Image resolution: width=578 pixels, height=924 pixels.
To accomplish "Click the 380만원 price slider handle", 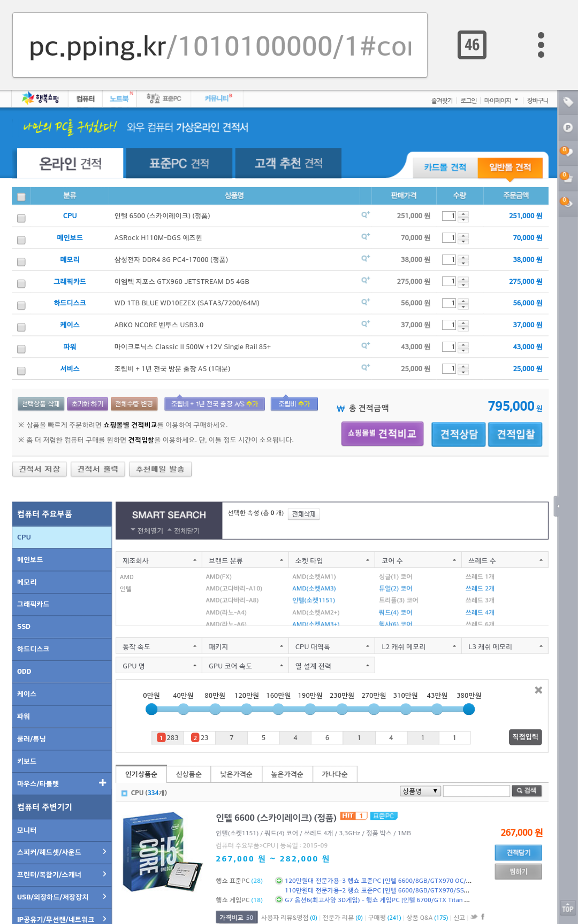I will (469, 710).
